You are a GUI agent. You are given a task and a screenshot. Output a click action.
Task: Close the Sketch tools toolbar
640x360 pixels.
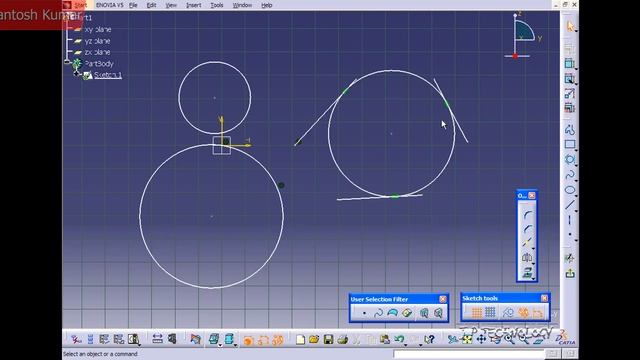pyautogui.click(x=544, y=298)
